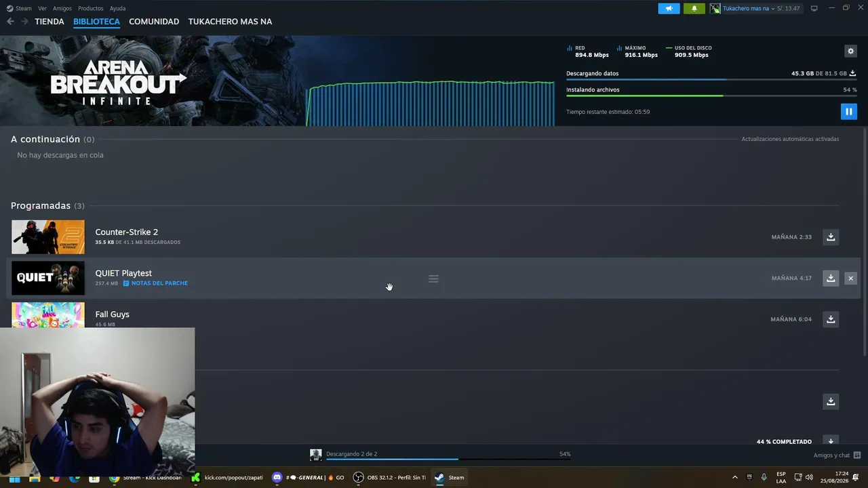
Task: Click the text Actualizaciones automáticas activadas
Action: coord(790,139)
